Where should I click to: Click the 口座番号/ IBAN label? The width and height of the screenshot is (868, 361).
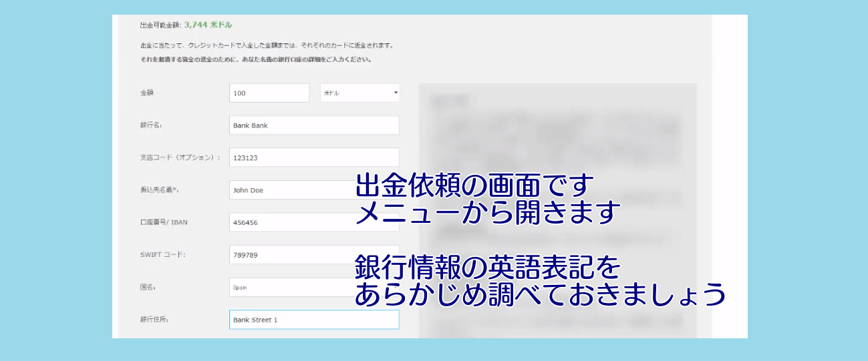point(164,222)
